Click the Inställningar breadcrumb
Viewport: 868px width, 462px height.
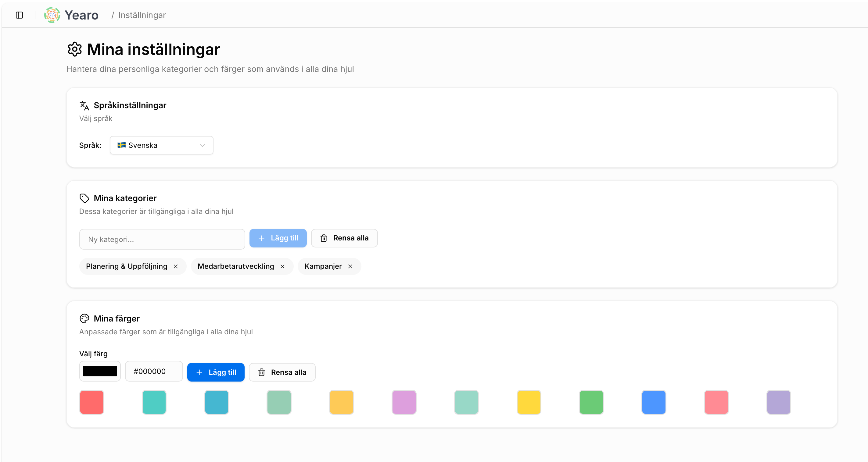click(x=142, y=15)
